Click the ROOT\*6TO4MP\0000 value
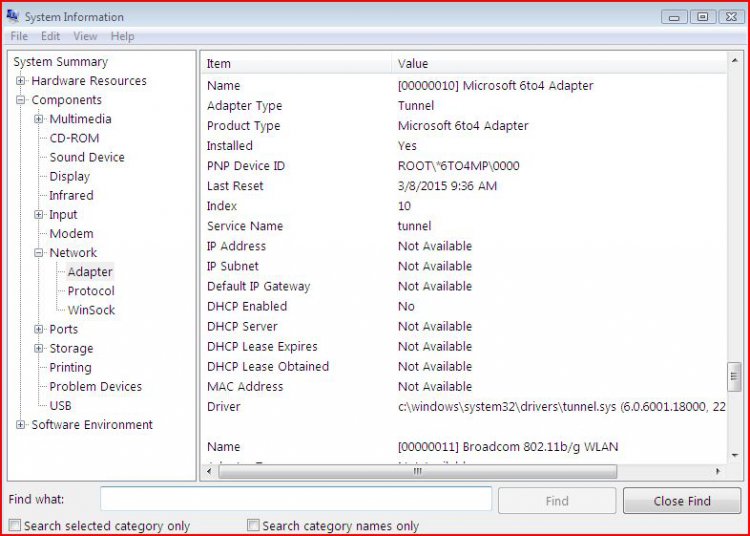750x536 pixels. (458, 166)
